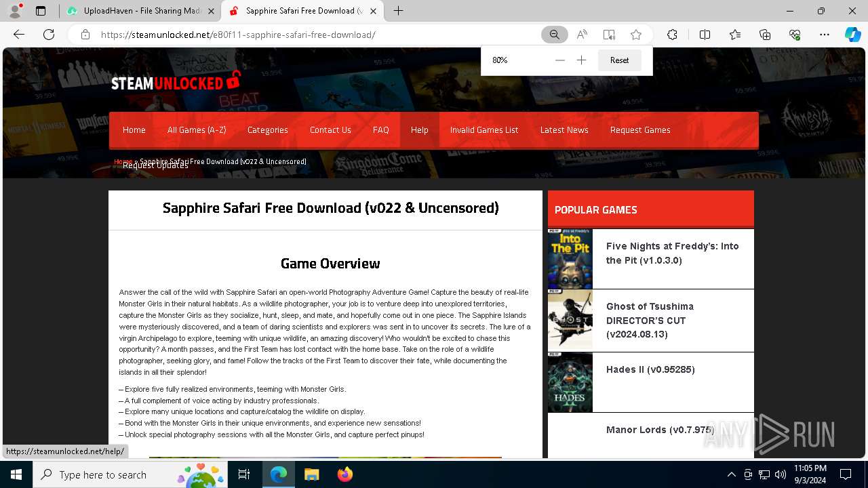Add page to favorites star icon
Viewport: 868px width, 488px height.
pyautogui.click(x=636, y=35)
